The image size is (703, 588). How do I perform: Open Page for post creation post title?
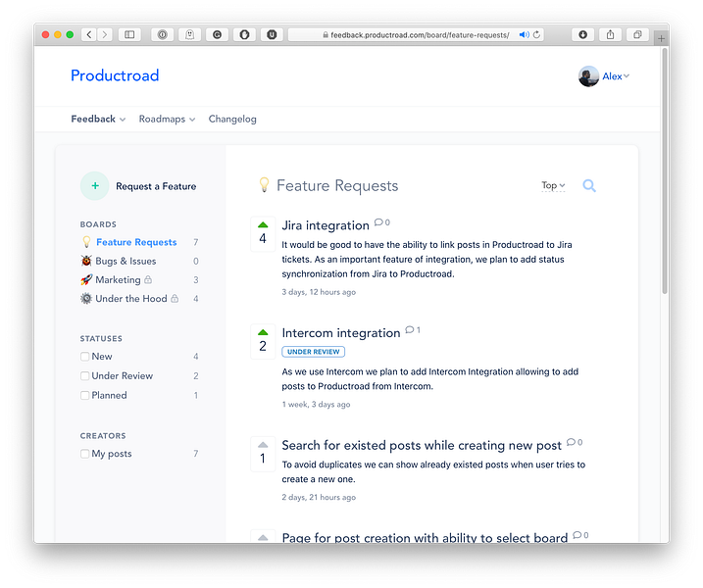coord(425,537)
